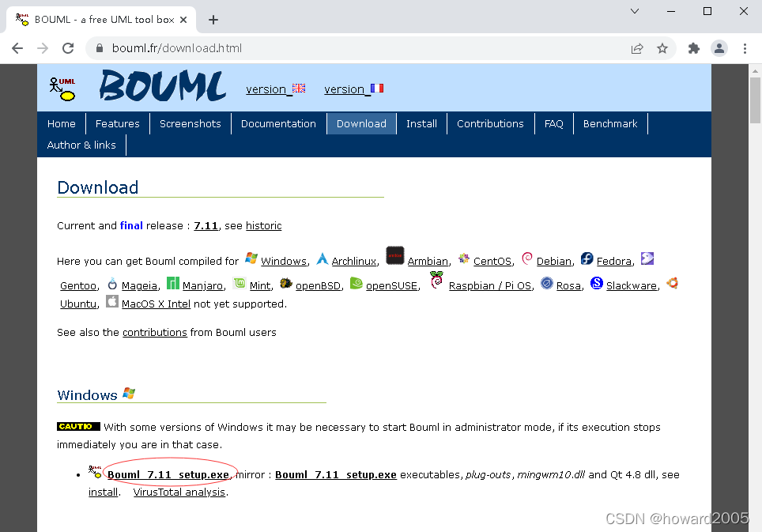
Task: Open the Author & links menu item
Action: pos(81,145)
